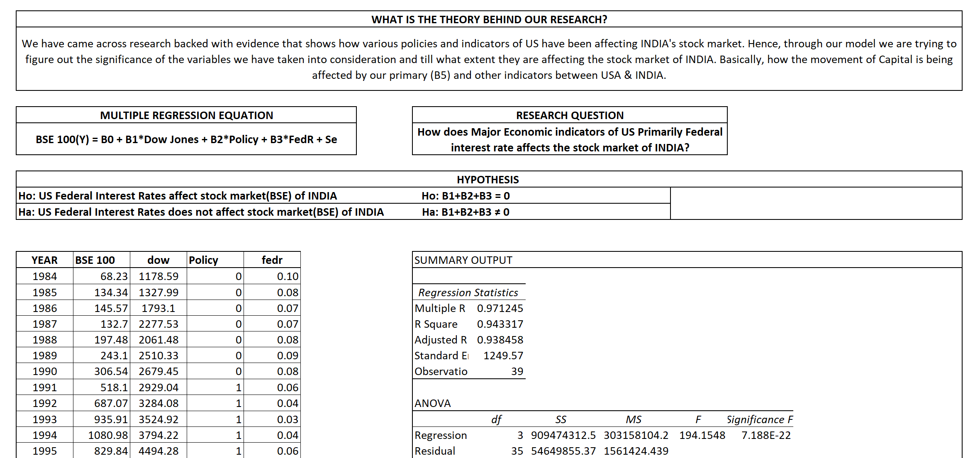Click the Multiple R value 0.971245
Image resolution: width=980 pixels, height=458 pixels.
(500, 308)
